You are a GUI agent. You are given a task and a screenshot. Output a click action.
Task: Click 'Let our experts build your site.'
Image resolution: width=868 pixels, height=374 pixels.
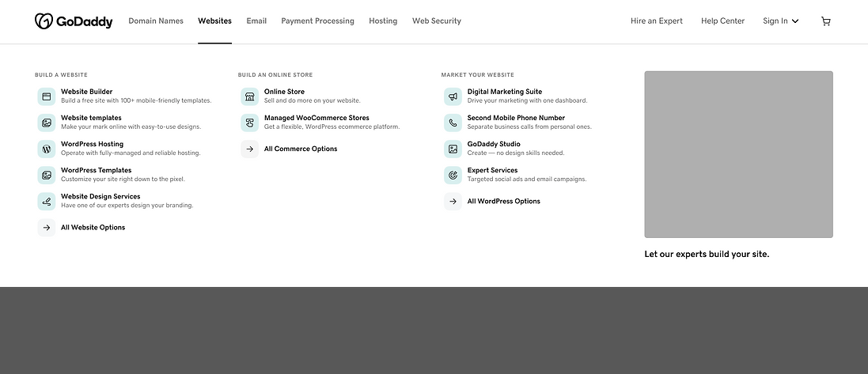707,255
